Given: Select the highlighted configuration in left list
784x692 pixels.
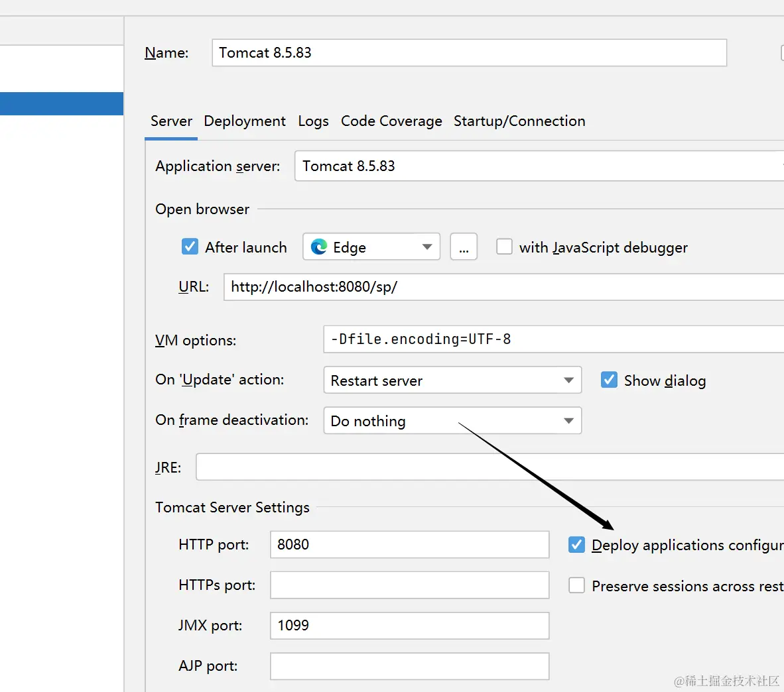Looking at the screenshot, I should (62, 103).
